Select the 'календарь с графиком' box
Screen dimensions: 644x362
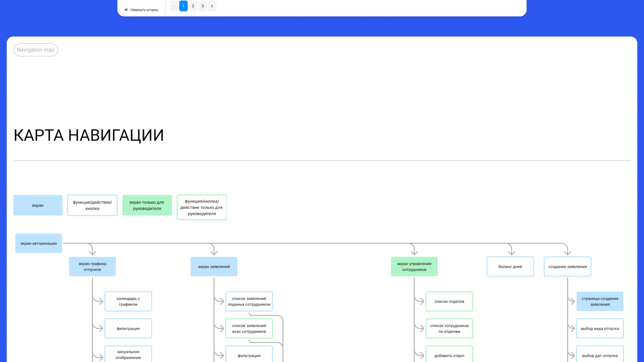pos(128,301)
